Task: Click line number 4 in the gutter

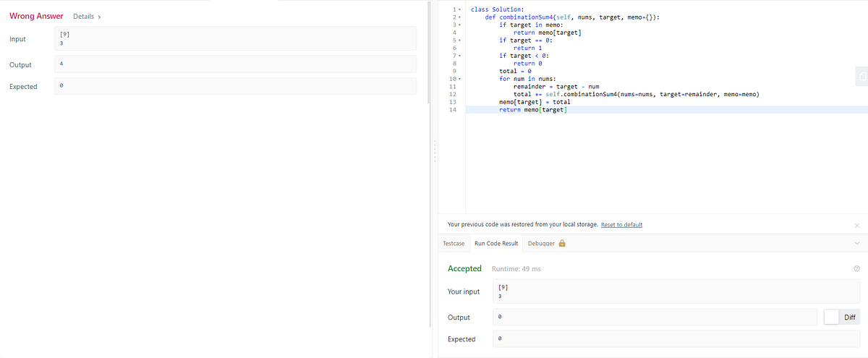Action: 454,33
